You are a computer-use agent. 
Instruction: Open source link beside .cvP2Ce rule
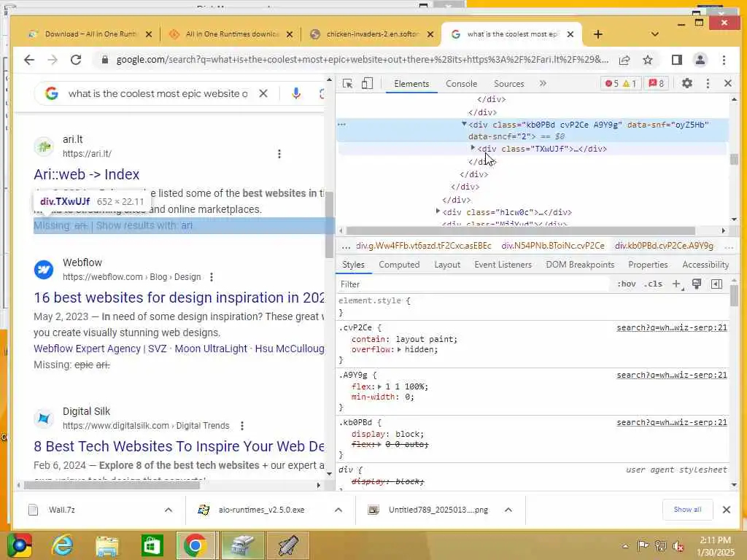(672, 327)
